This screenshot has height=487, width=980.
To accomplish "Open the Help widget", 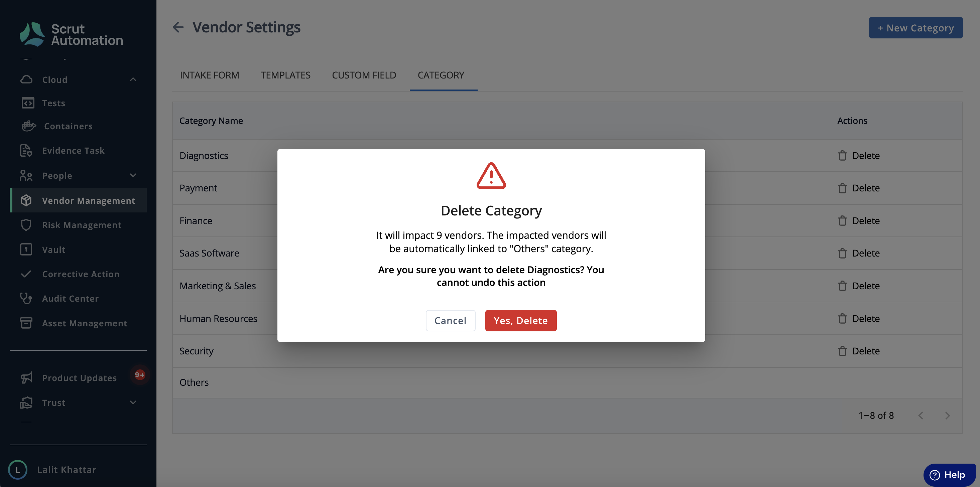I will point(949,475).
